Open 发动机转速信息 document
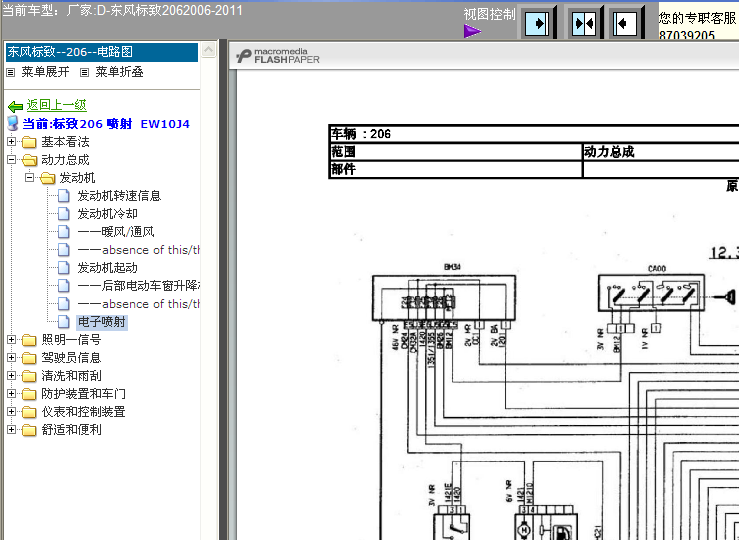The width and height of the screenshot is (739, 540). (119, 196)
